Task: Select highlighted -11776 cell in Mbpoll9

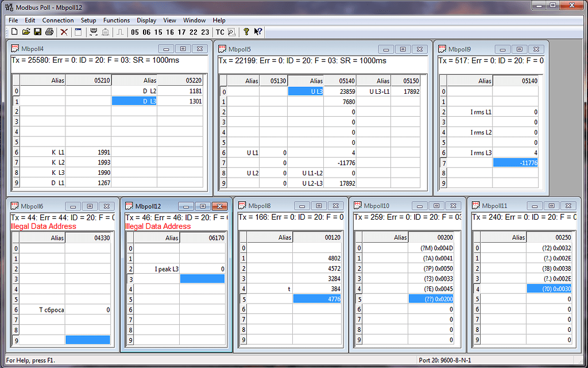Action: [516, 163]
